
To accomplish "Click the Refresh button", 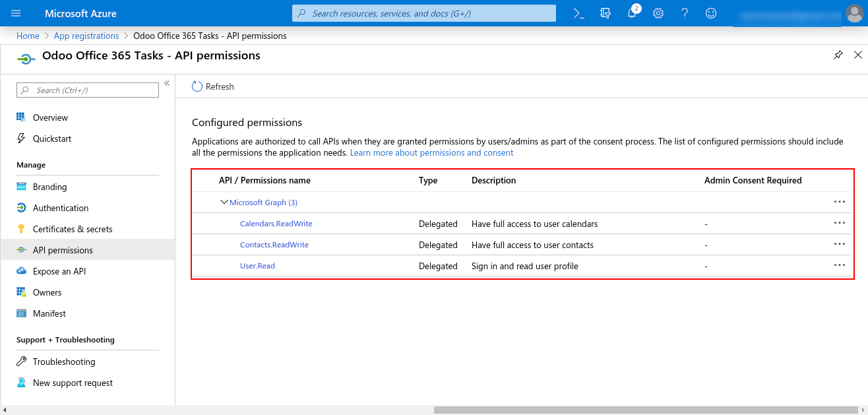I will (x=213, y=86).
